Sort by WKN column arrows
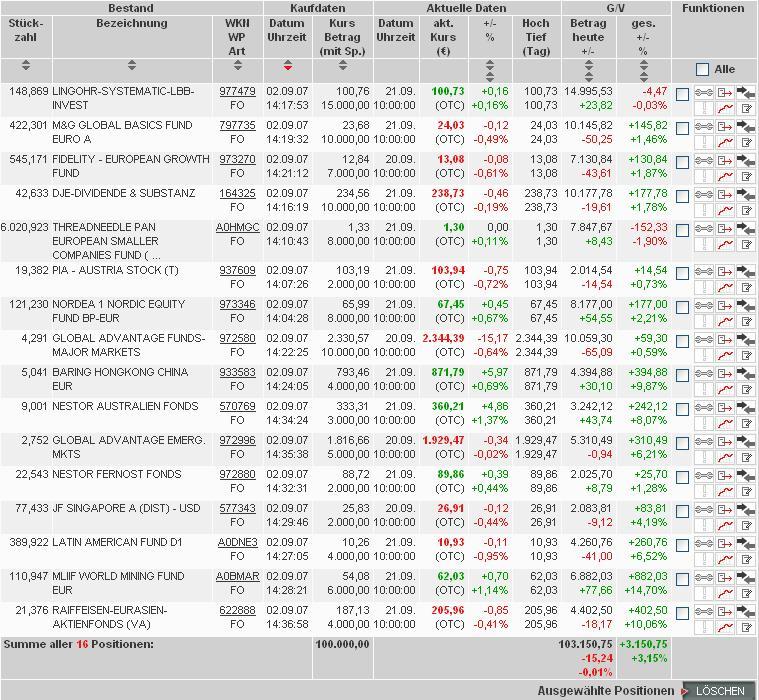759x700 pixels. pyautogui.click(x=237, y=65)
